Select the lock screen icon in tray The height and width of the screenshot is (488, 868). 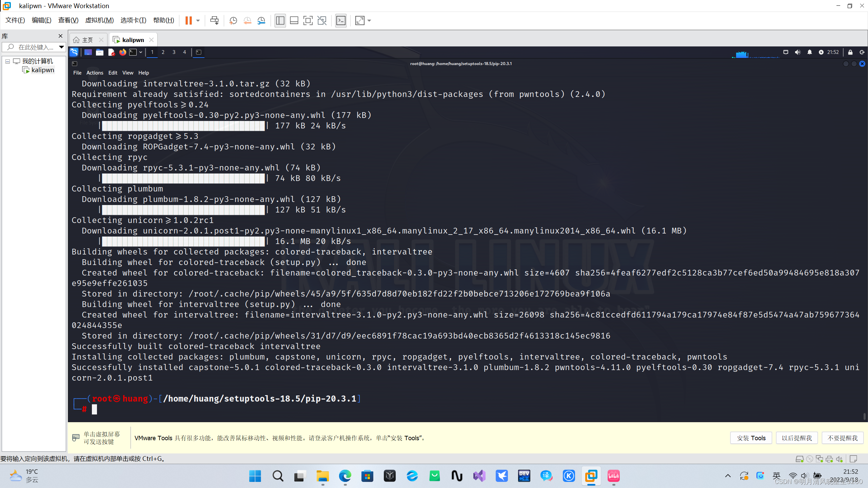[850, 52]
